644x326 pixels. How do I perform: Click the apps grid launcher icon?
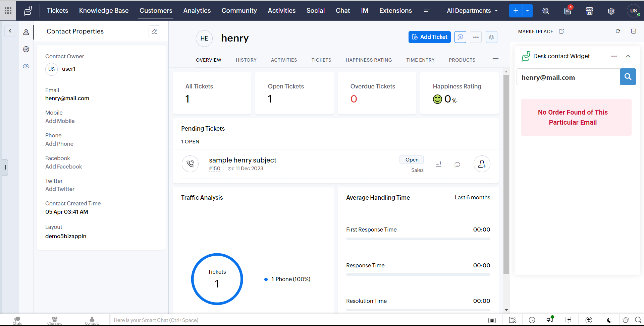(x=8, y=11)
